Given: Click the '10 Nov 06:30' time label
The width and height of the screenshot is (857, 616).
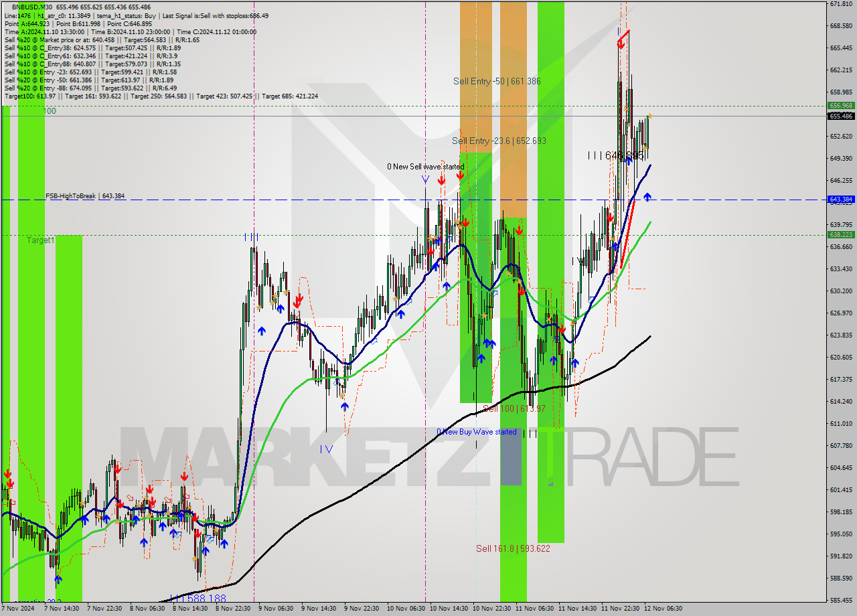Looking at the screenshot, I should click(406, 609).
